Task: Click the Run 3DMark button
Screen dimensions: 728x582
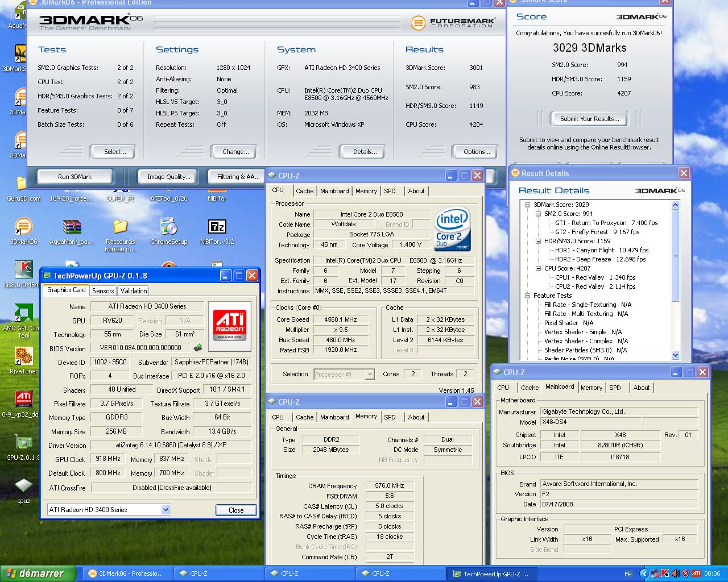Action: coord(75,177)
